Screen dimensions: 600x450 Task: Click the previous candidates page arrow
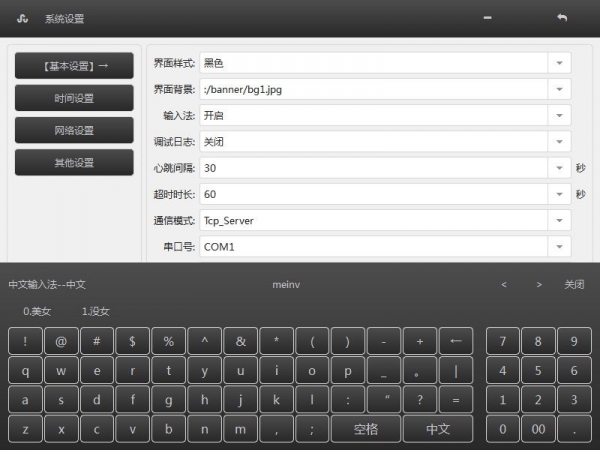pyautogui.click(x=504, y=285)
